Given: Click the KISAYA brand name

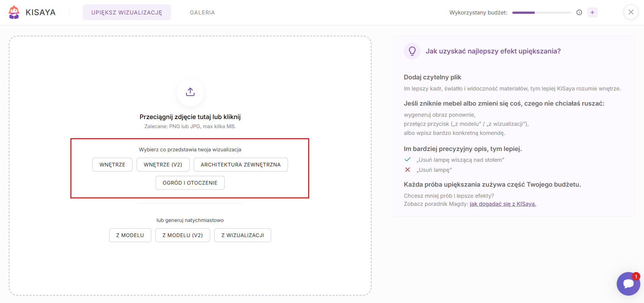Looking at the screenshot, I should pyautogui.click(x=40, y=12).
